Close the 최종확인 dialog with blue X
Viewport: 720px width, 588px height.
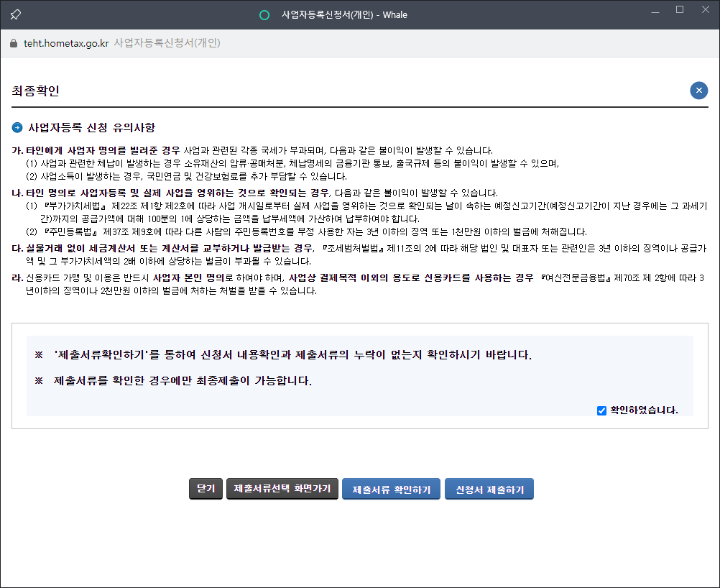coord(699,91)
